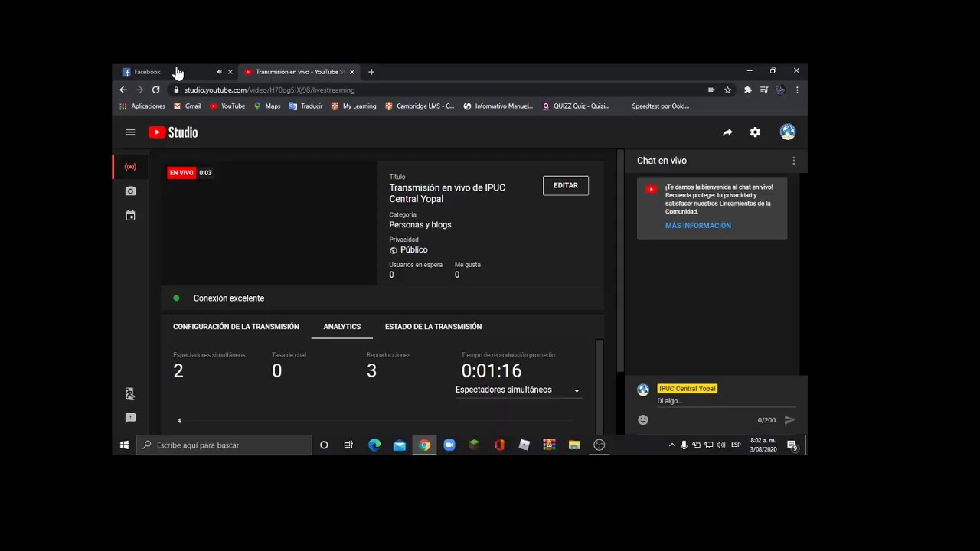Viewport: 980px width, 551px height.
Task: Close the Facebook browser tab
Action: (x=230, y=72)
